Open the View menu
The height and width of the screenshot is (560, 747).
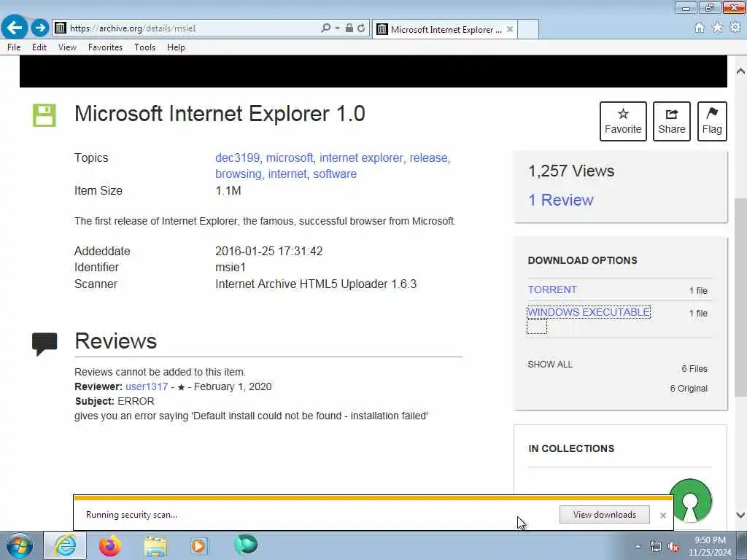pyautogui.click(x=67, y=47)
